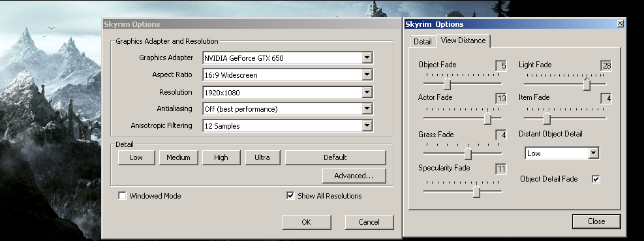This screenshot has height=241, width=644.
Task: Click the Default detail button
Action: 335,157
